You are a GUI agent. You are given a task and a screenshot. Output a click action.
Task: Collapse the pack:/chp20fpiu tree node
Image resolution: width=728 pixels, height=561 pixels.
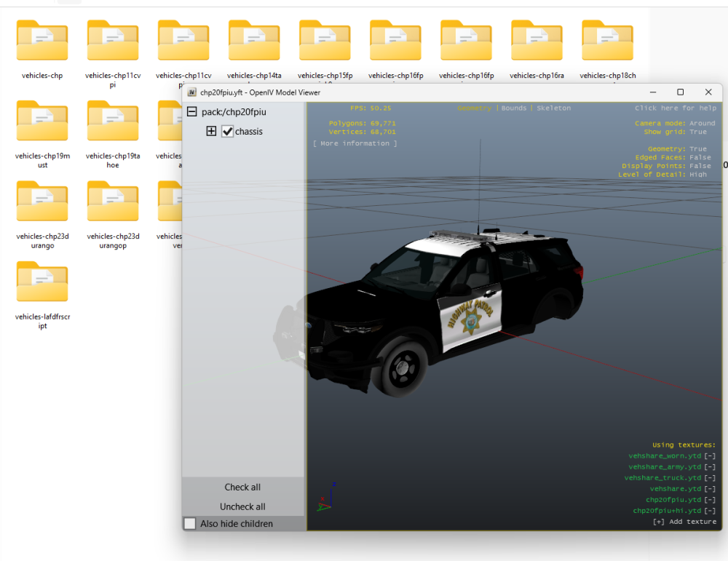tap(191, 111)
